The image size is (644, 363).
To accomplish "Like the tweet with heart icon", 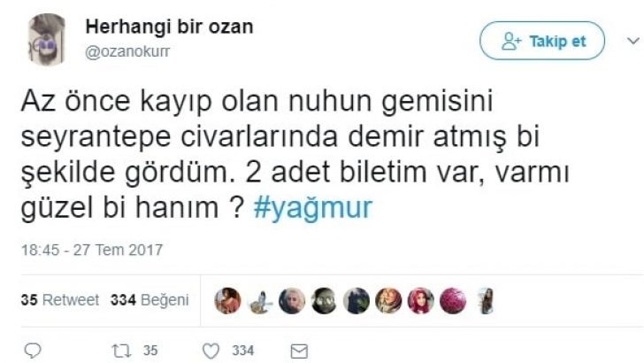I will pyautogui.click(x=211, y=351).
